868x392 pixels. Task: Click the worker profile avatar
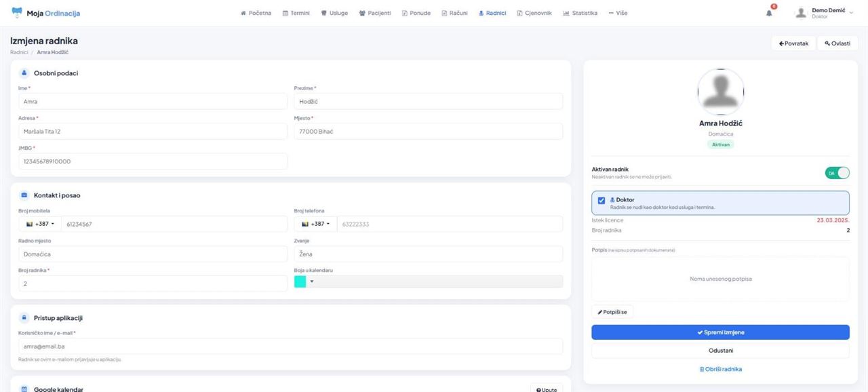coord(720,92)
